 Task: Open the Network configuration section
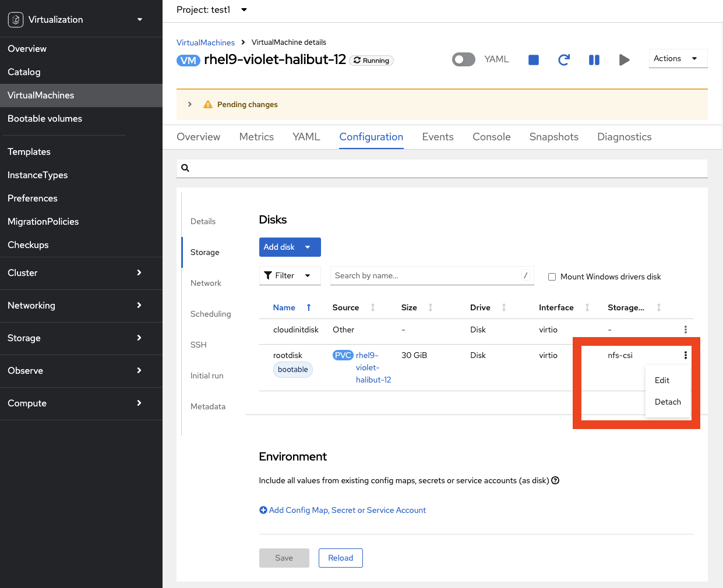pyautogui.click(x=206, y=283)
